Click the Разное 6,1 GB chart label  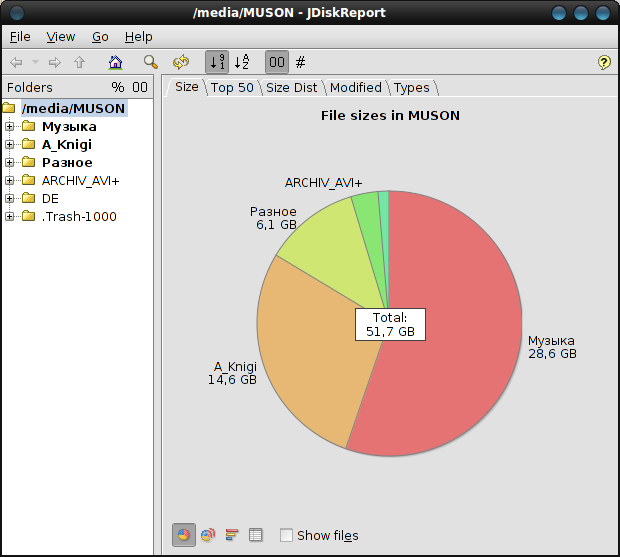click(x=273, y=218)
